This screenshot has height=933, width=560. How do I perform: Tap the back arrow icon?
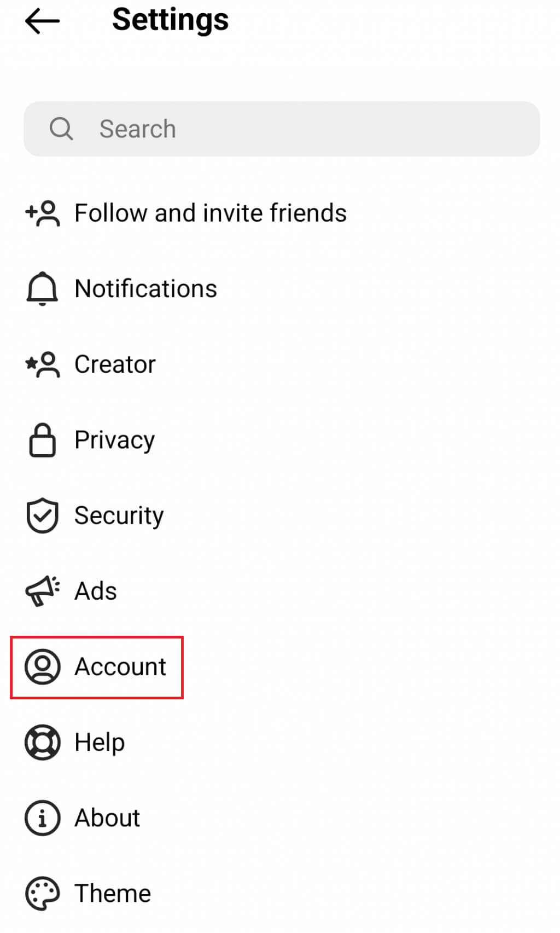tap(42, 21)
